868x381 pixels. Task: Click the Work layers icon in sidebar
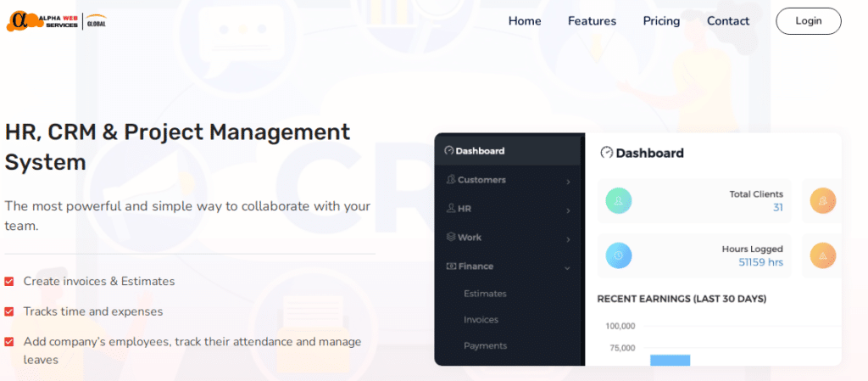tap(451, 238)
